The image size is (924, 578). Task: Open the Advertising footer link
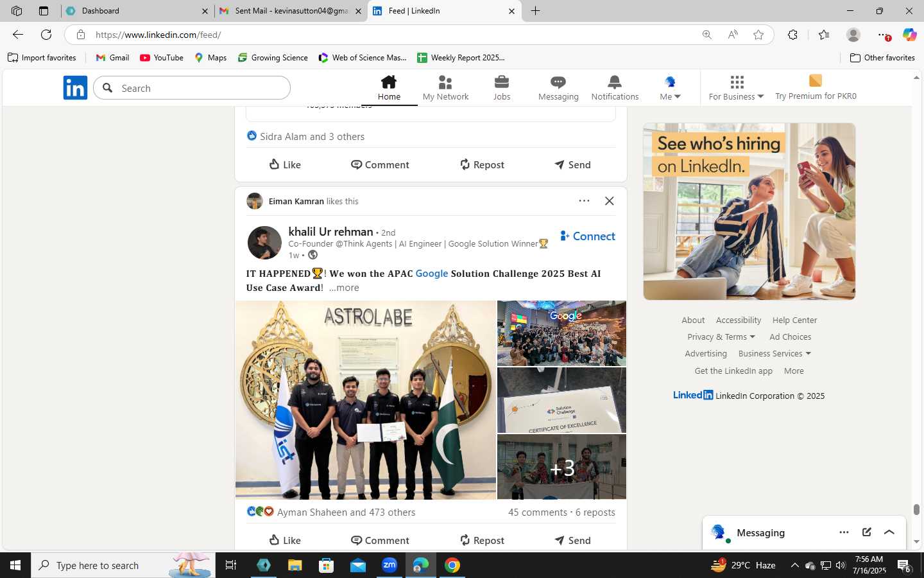pyautogui.click(x=706, y=353)
